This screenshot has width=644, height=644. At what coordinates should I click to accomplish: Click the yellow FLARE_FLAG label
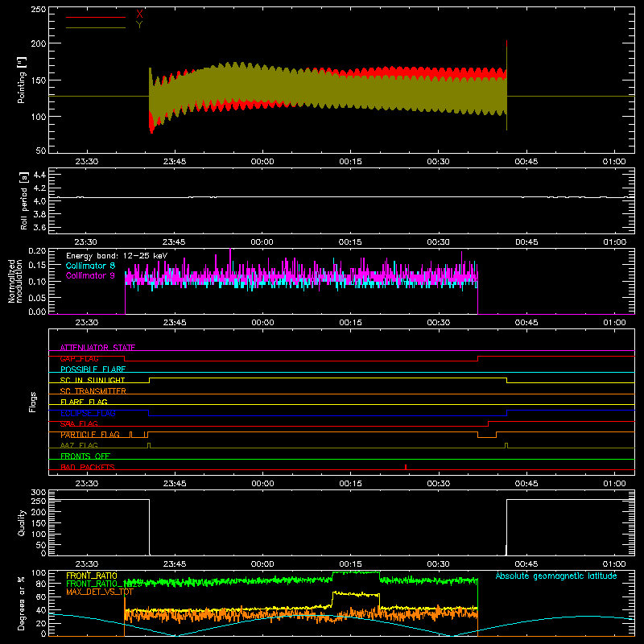[84, 402]
